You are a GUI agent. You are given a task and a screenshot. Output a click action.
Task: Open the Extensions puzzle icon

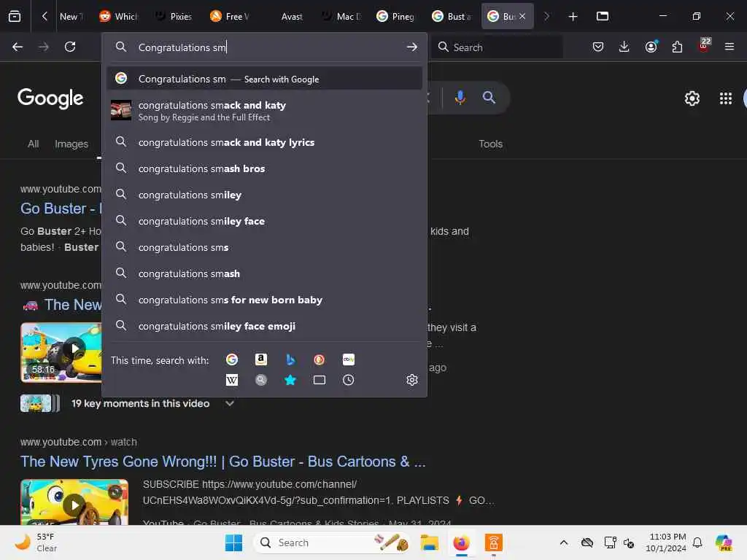pos(677,47)
